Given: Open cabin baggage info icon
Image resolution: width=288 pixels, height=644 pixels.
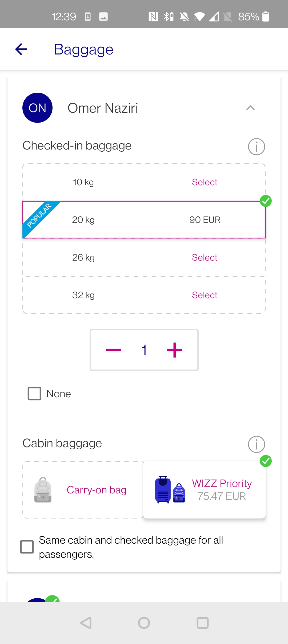Looking at the screenshot, I should click(256, 444).
